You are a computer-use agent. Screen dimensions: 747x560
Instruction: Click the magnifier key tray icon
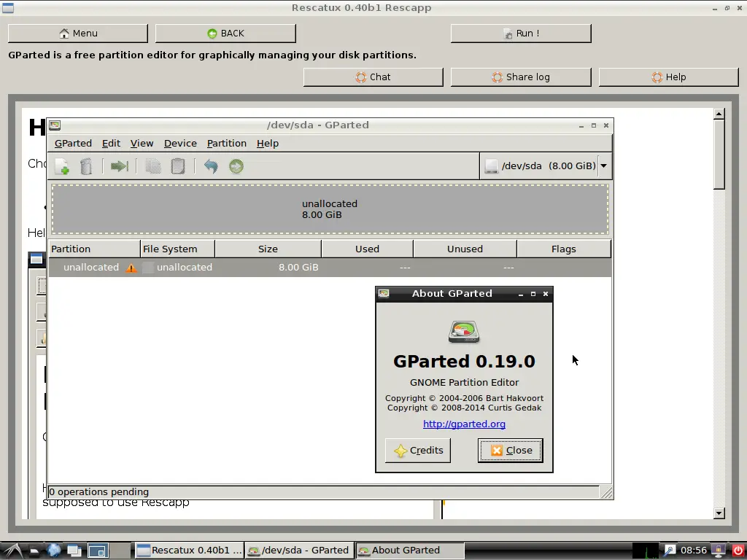click(x=670, y=551)
